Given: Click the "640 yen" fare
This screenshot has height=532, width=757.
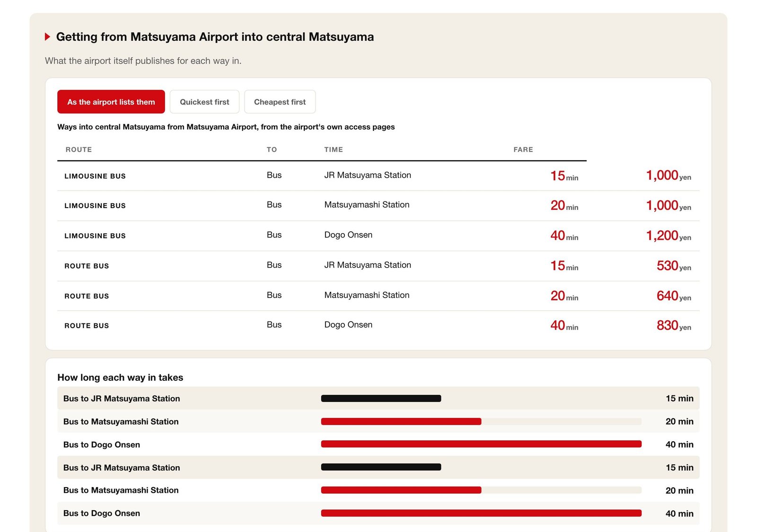Looking at the screenshot, I should pos(674,296).
